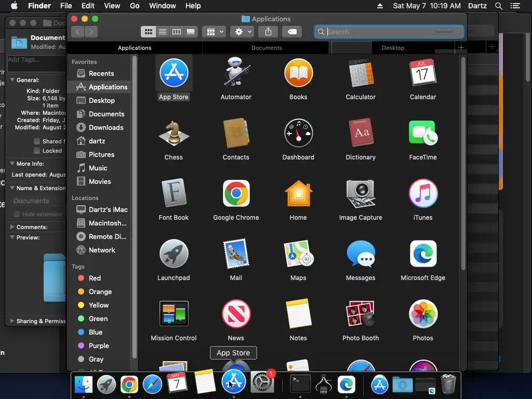The width and height of the screenshot is (532, 399).
Task: Open the Automator application icon
Action: (x=236, y=73)
